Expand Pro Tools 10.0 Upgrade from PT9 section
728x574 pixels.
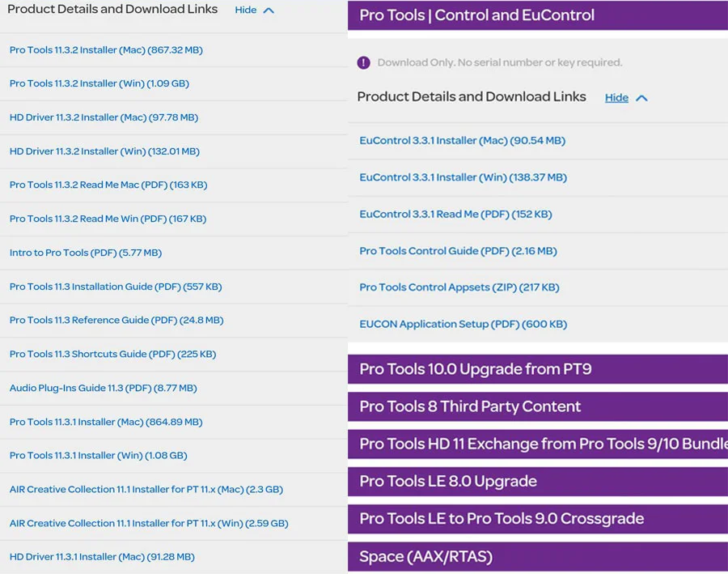click(538, 369)
